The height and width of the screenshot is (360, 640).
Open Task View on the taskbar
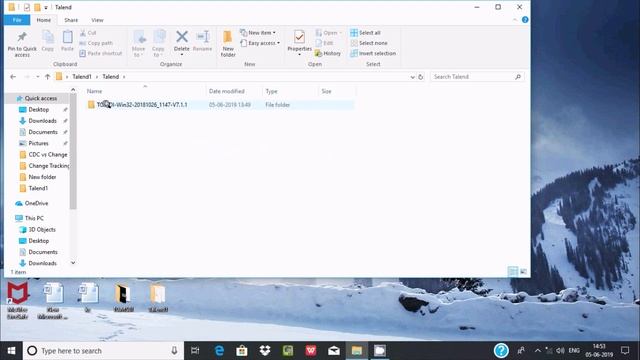[x=195, y=351]
